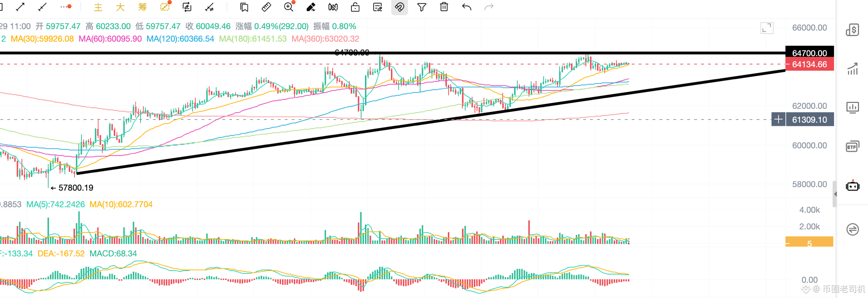The image size is (868, 298).
Task: Click the volume MA(5):742.2426 label
Action: 55,204
